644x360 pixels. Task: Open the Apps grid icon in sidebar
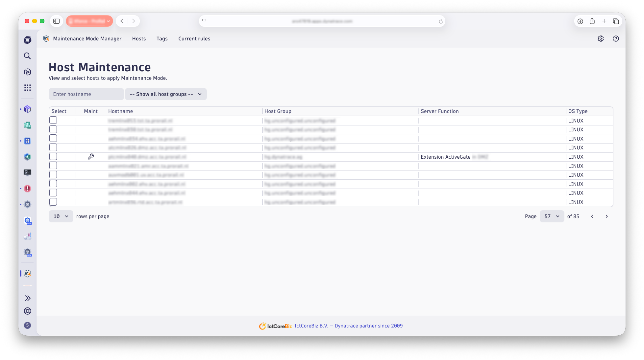click(27, 87)
